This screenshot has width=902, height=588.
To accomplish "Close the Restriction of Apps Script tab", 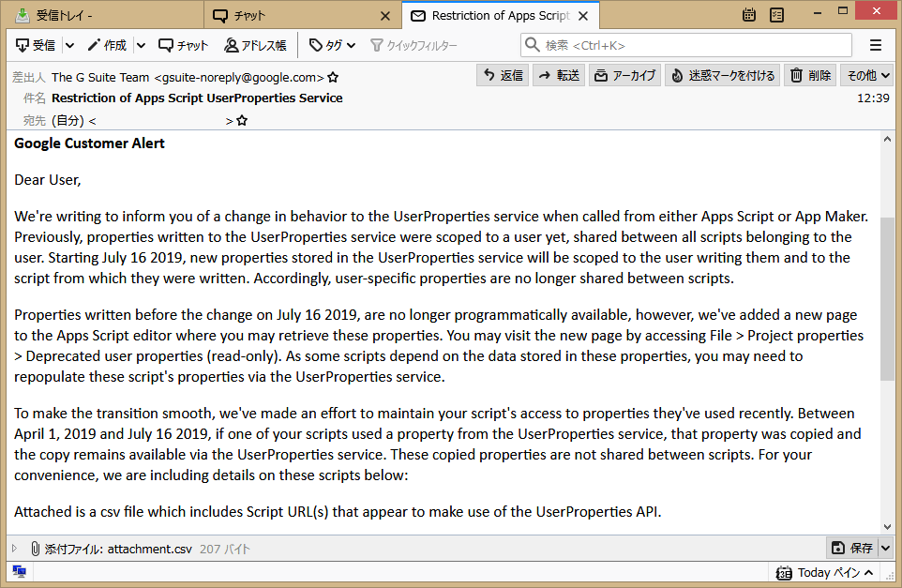I will pyautogui.click(x=583, y=16).
